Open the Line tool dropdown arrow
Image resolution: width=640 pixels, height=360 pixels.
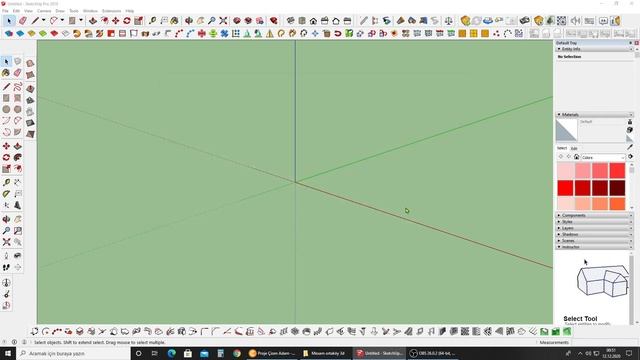point(43,20)
